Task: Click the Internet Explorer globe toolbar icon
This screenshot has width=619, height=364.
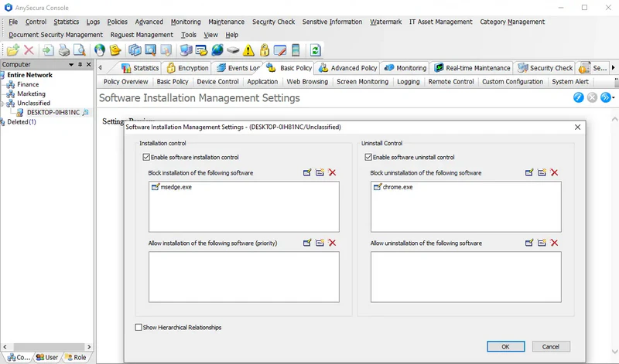Action: coord(217,50)
